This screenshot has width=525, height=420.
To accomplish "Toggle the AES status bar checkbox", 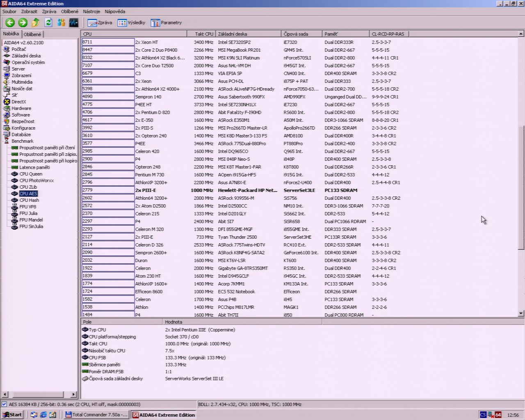I will 4,404.
